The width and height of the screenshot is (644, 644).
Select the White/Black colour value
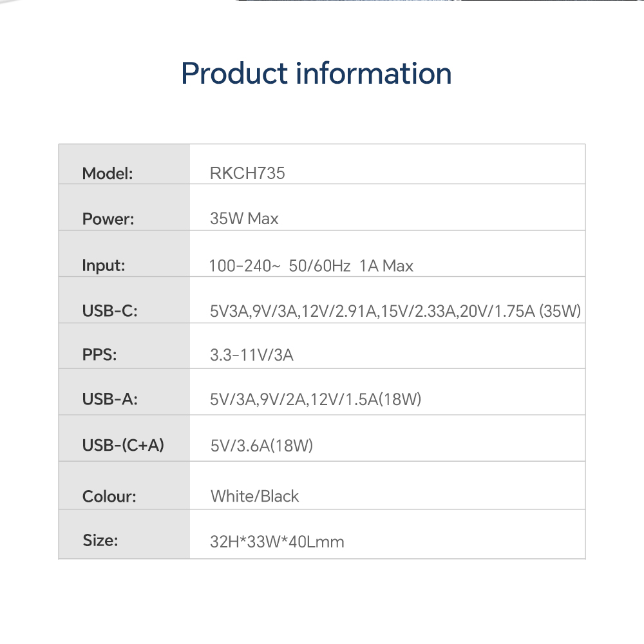coord(255,497)
